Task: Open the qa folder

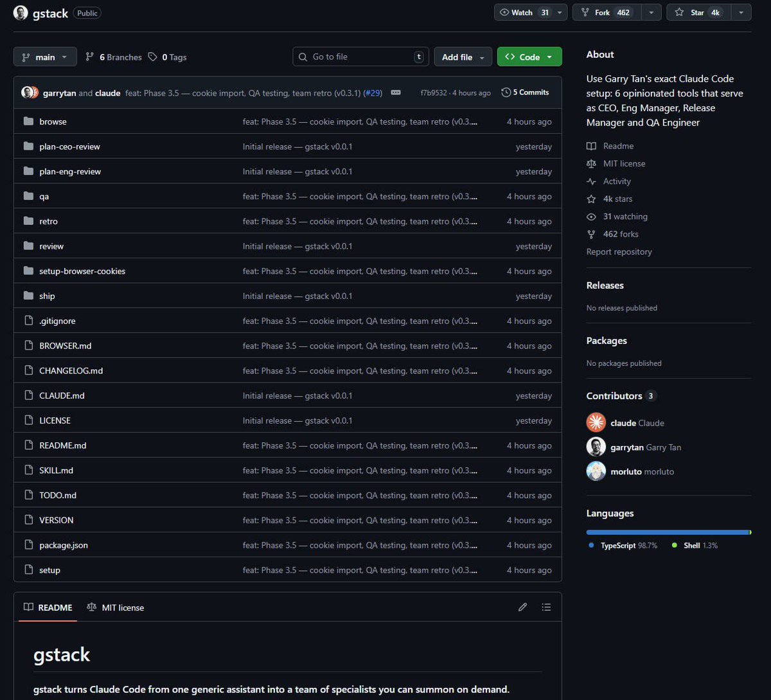Action: pyautogui.click(x=44, y=197)
